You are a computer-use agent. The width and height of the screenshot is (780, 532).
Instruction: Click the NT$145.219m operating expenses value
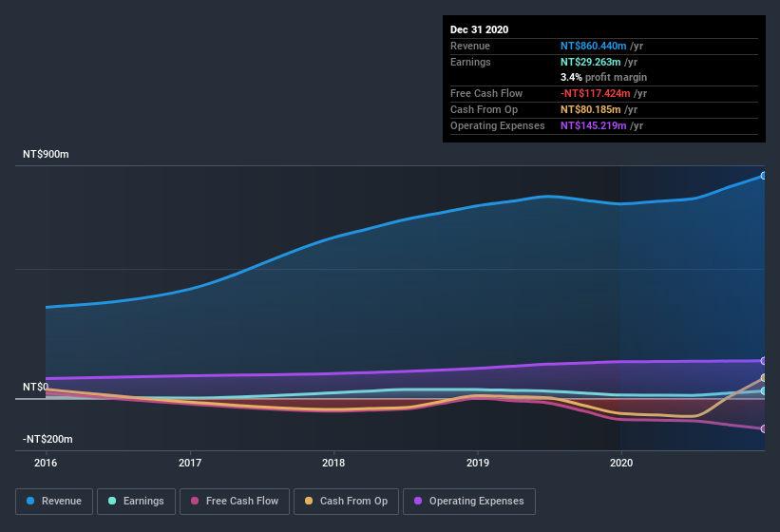(594, 125)
